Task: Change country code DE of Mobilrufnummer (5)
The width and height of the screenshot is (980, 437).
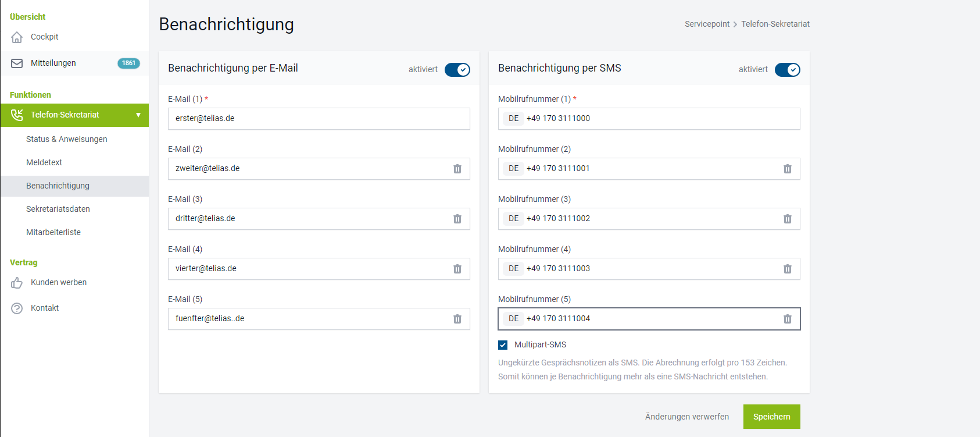Action: click(513, 319)
